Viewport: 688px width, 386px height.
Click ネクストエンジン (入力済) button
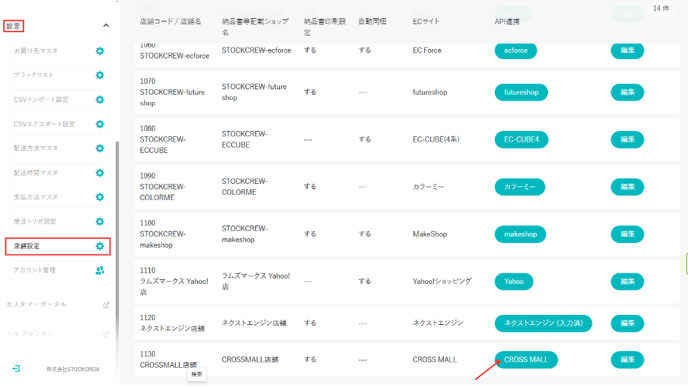point(543,323)
